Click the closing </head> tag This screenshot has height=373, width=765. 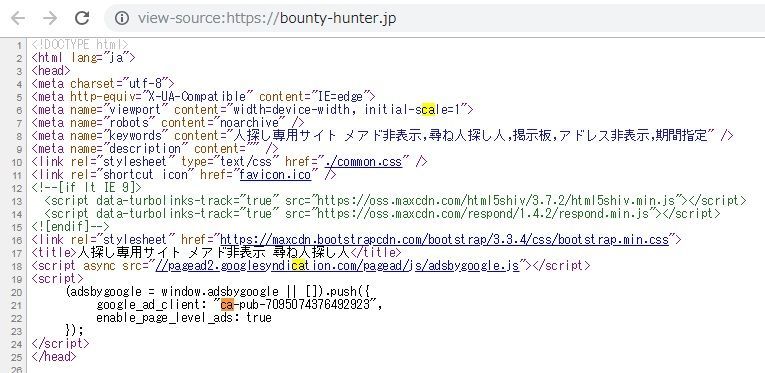click(x=54, y=356)
